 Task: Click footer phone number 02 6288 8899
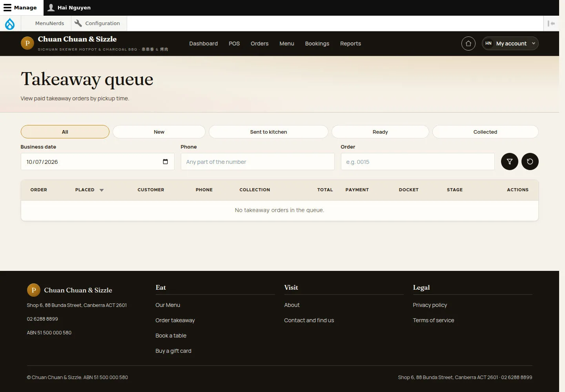[x=42, y=319]
